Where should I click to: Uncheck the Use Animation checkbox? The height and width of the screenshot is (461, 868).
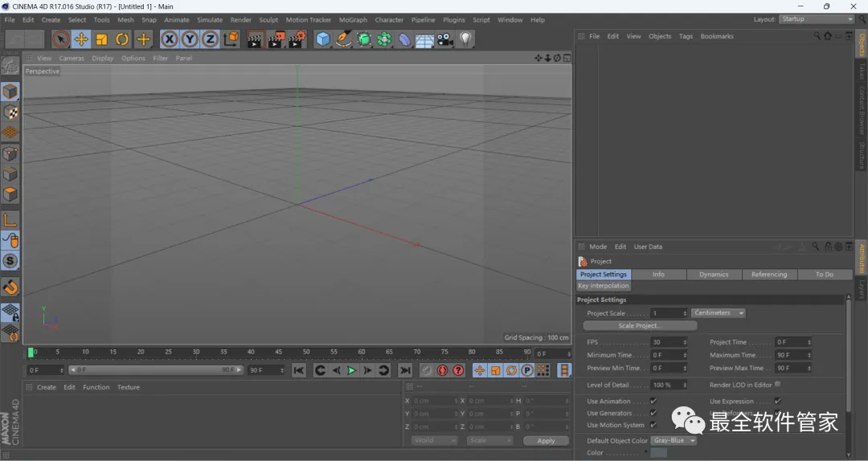pos(653,401)
